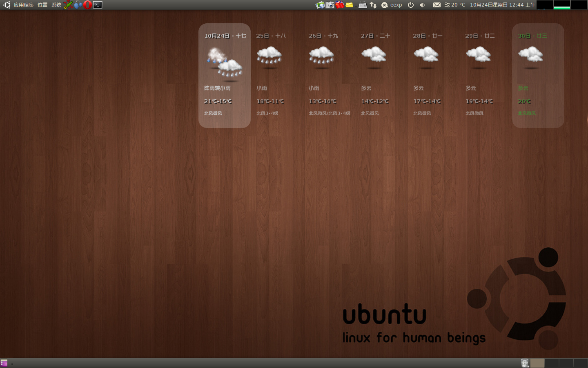Click the '北风微风/北风3-4级' wind text
Image resolution: width=588 pixels, height=368 pixels.
click(x=330, y=113)
